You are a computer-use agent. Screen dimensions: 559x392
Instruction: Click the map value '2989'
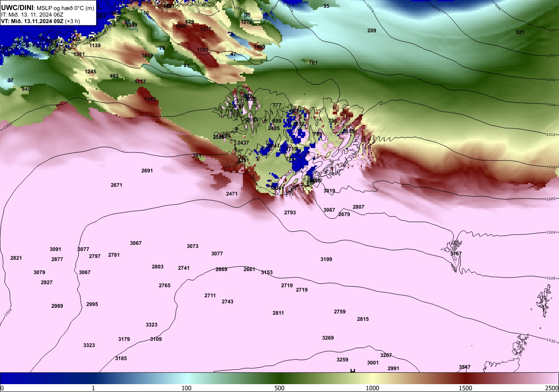[57, 306]
